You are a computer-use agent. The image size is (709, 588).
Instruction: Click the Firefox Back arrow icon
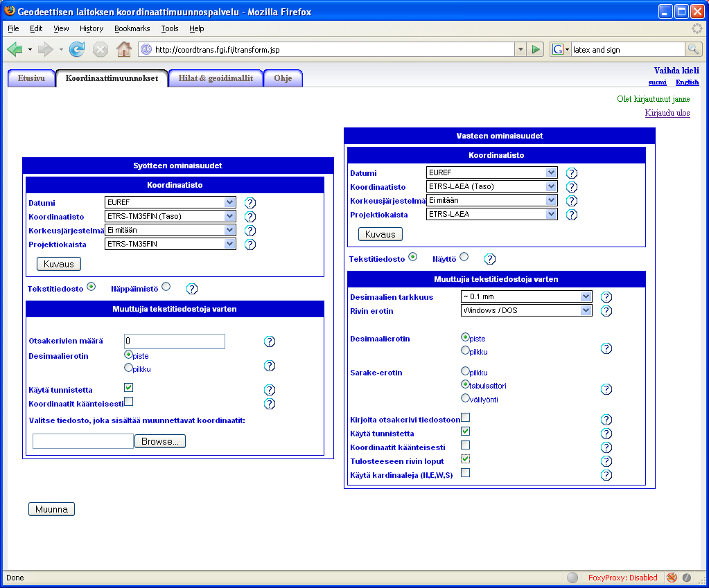[15, 49]
